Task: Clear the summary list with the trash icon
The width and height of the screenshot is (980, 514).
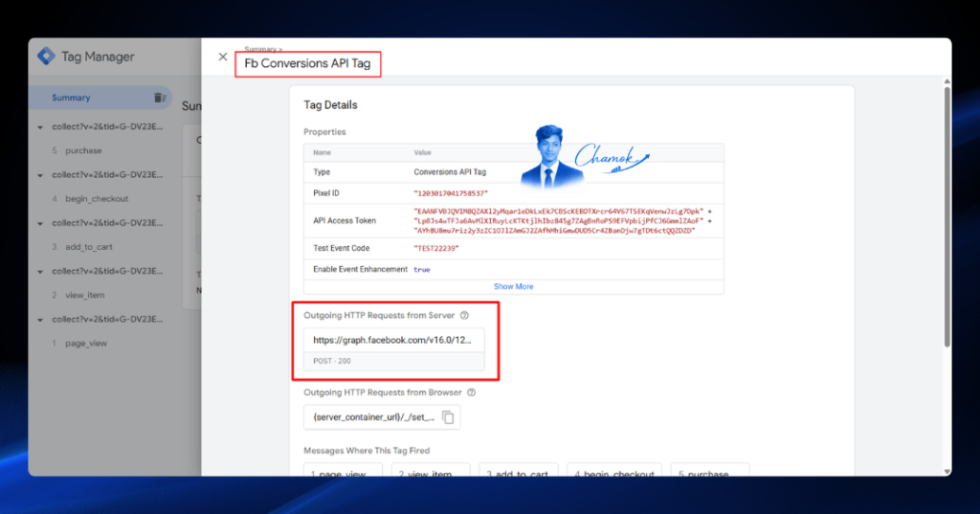Action: pyautogui.click(x=160, y=98)
